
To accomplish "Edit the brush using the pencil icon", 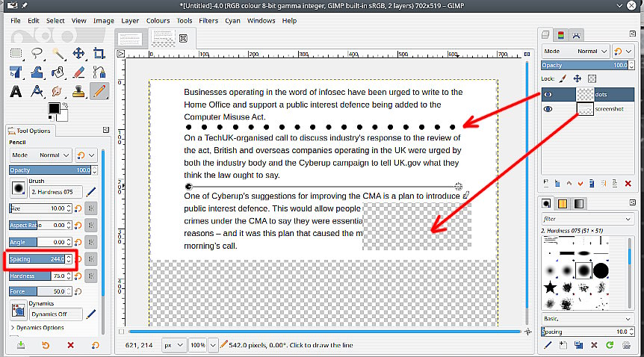I will click(x=91, y=192).
